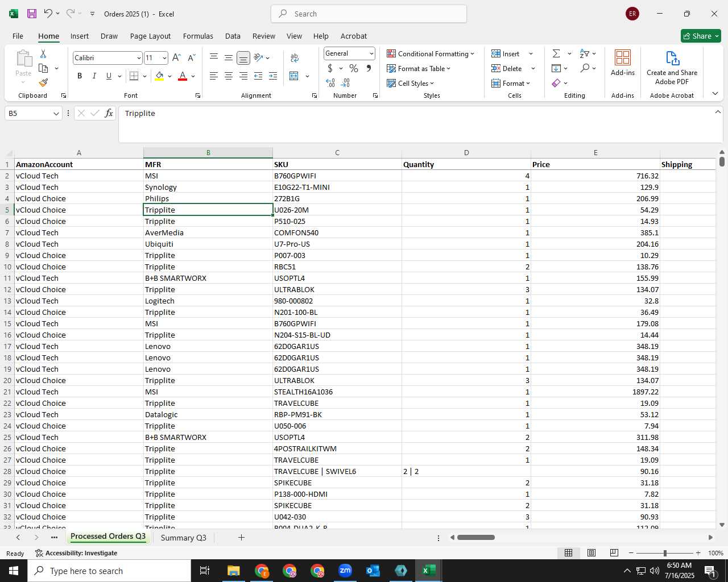Click Accessibility: Investigate in status bar
Screen dimensions: 728x582
click(76, 553)
